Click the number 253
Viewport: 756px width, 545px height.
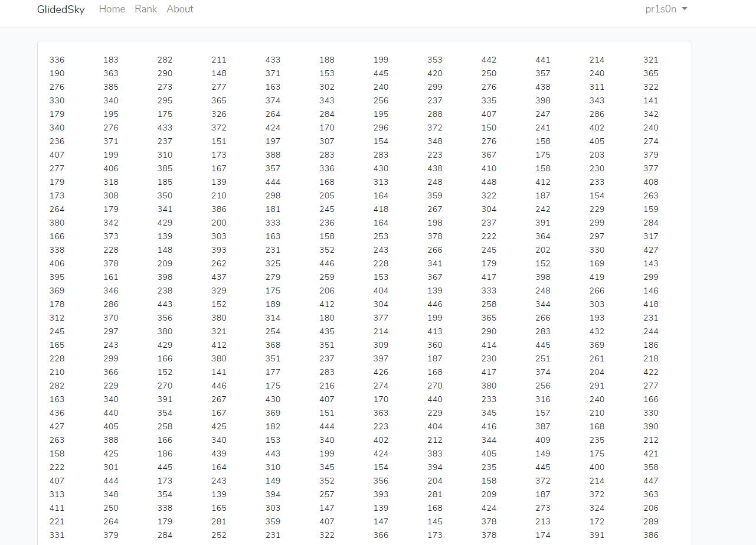point(381,236)
